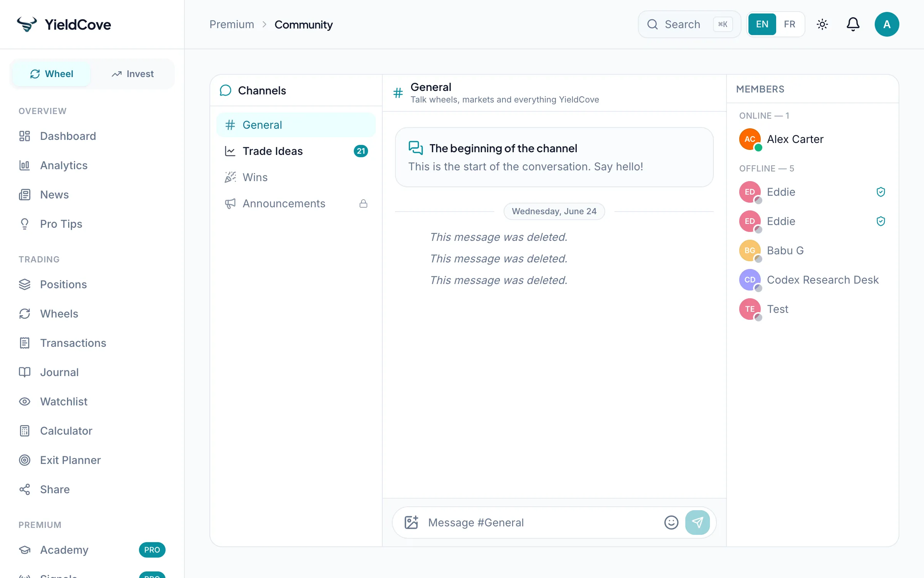Click the Analytics bar chart icon

pyautogui.click(x=25, y=165)
